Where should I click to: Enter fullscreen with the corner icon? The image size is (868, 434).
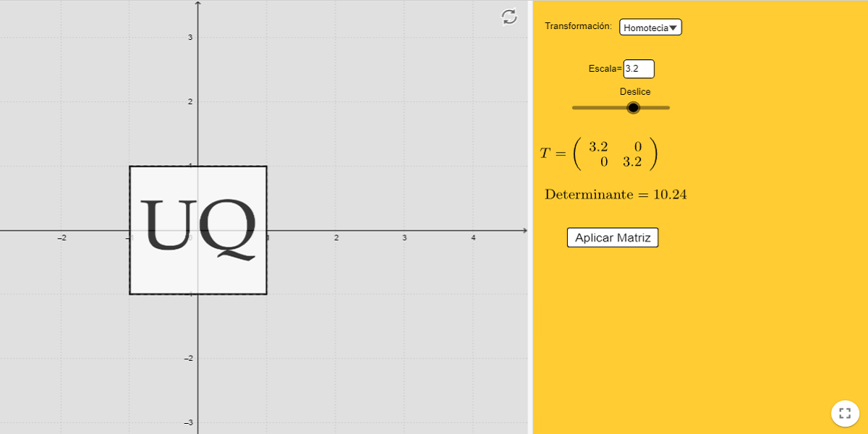[x=844, y=413]
